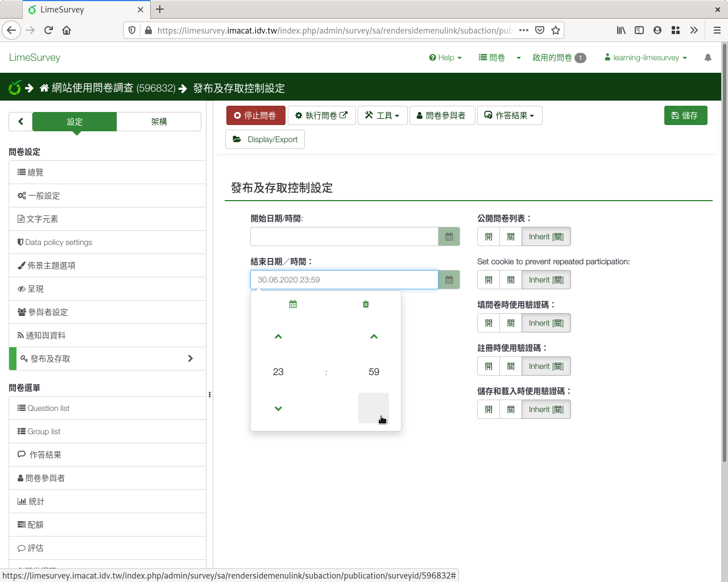Screen dimensions: 728x582
Task: Click the 問卷參與者 toolbar button
Action: point(442,115)
